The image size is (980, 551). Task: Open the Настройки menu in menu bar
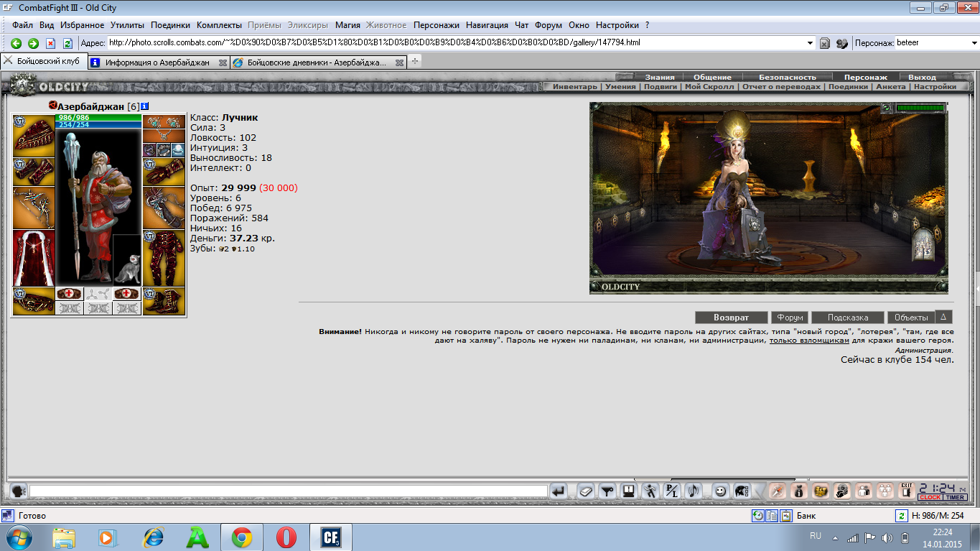tap(617, 24)
